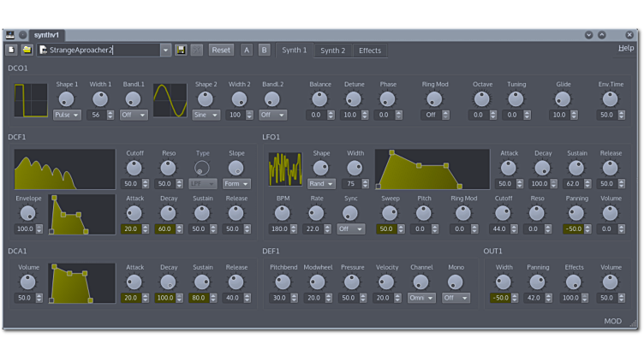Click the DCF1 Cutoff knob
The width and height of the screenshot is (644, 362).
pyautogui.click(x=134, y=168)
